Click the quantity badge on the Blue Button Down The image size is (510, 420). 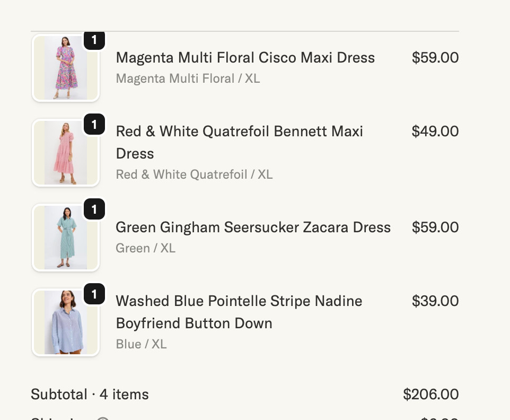point(94,294)
